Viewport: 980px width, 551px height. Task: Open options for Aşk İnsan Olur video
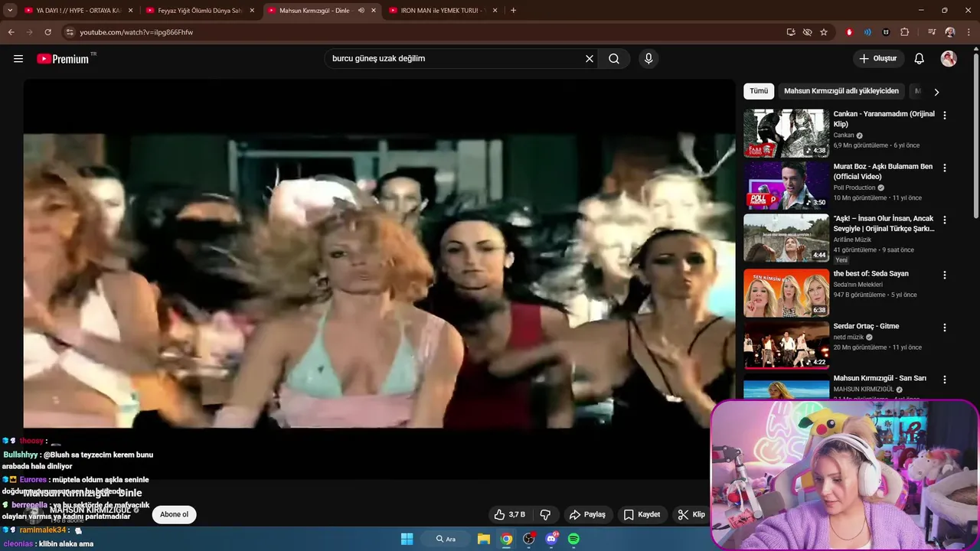945,220
